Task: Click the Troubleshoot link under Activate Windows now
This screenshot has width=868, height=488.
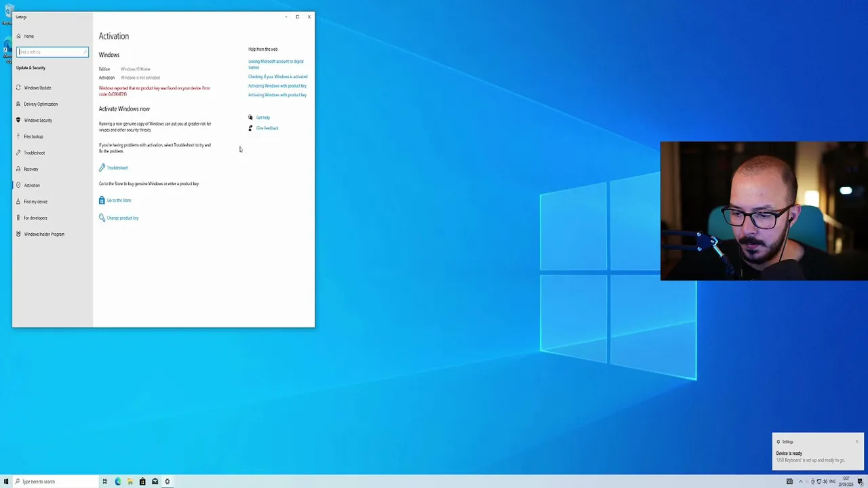Action: pyautogui.click(x=117, y=167)
